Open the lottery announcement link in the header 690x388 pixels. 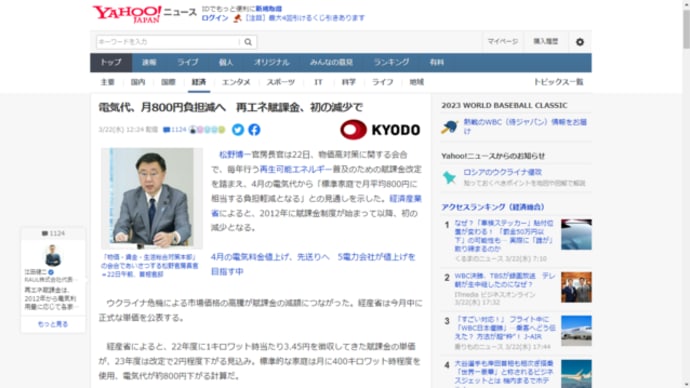[304, 18]
